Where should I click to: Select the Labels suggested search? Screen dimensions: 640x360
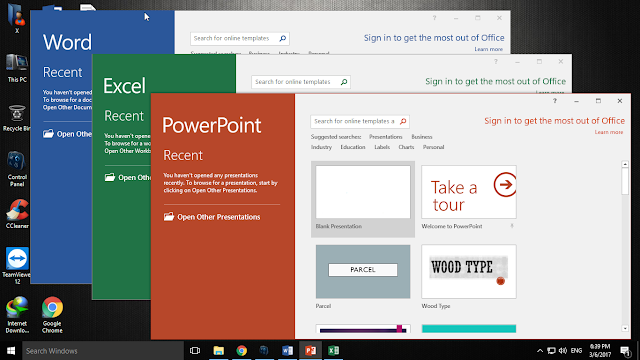[x=382, y=147]
